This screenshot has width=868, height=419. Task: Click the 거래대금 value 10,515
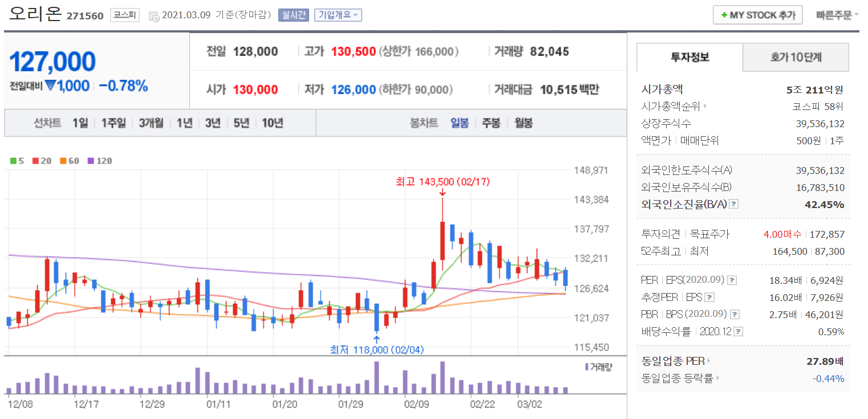(558, 90)
